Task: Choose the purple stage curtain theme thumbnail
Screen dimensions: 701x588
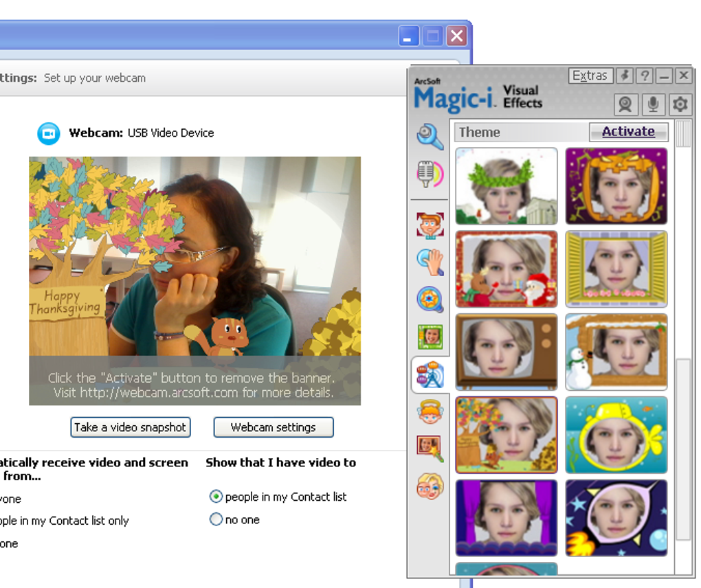Action: pos(506,518)
